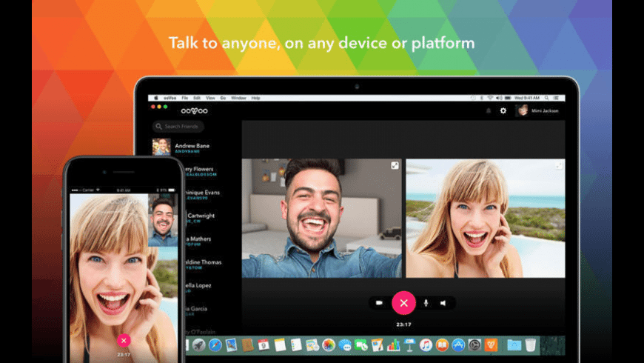Open the Window menu
Viewport: 644px width, 363px height.
(238, 99)
